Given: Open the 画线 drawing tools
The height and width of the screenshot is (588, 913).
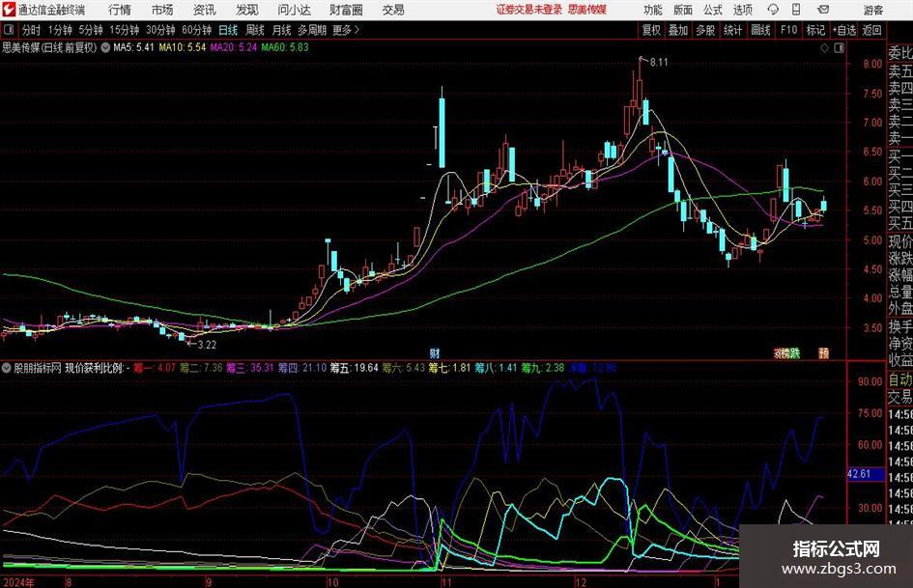Looking at the screenshot, I should click(x=760, y=30).
